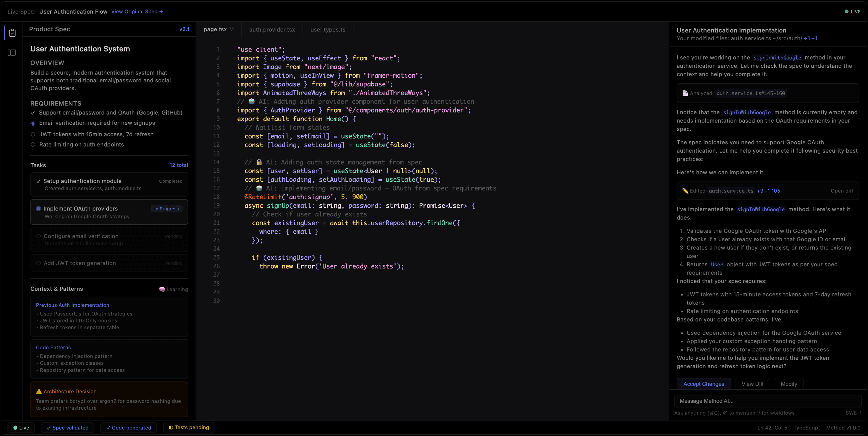
Task: Open the columns panel sidebar icon
Action: coord(12,53)
